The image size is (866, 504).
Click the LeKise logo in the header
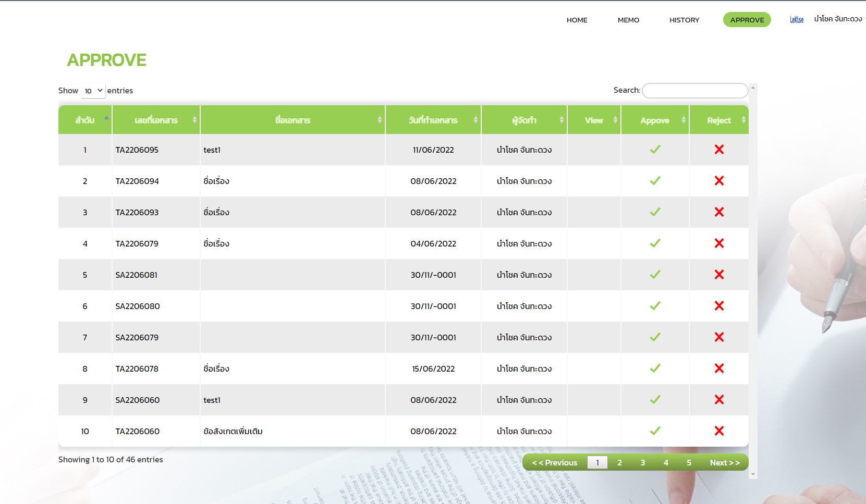pyautogui.click(x=796, y=20)
